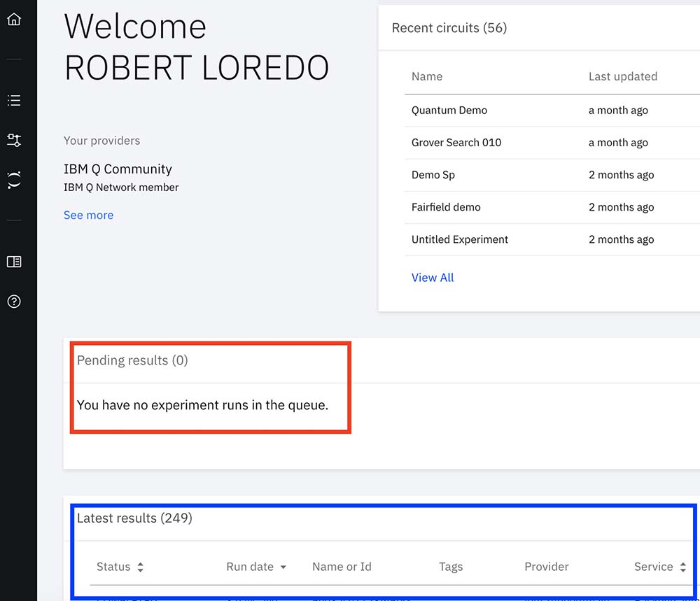Open the Untitled Experiment circuit

click(x=460, y=239)
